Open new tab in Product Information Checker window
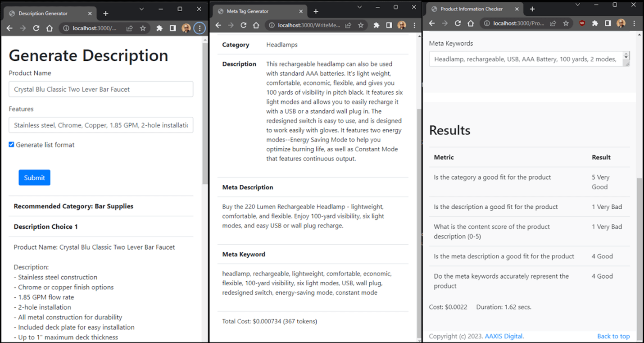 pos(532,9)
